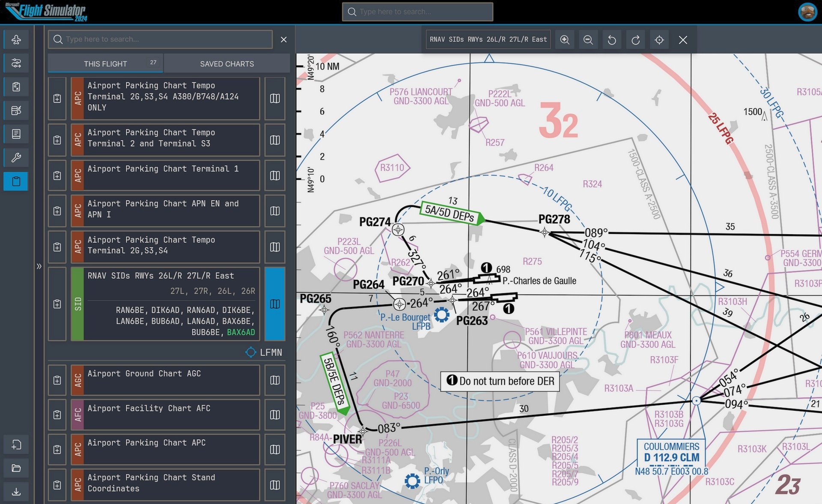Zoom out on the chart
Image resolution: width=822 pixels, height=504 pixels.
[588, 40]
